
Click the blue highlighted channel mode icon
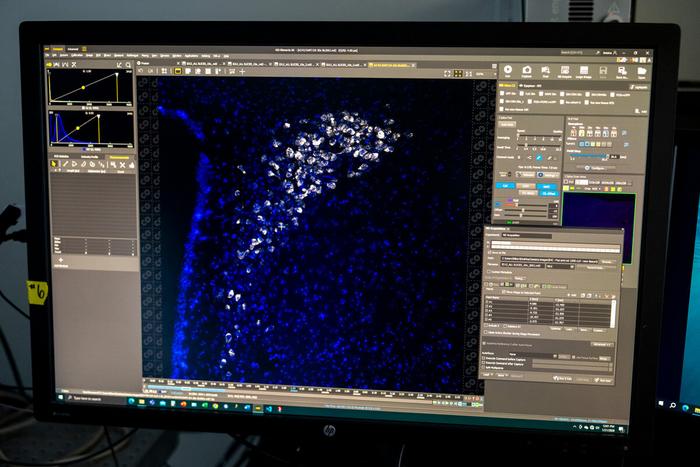point(539,157)
